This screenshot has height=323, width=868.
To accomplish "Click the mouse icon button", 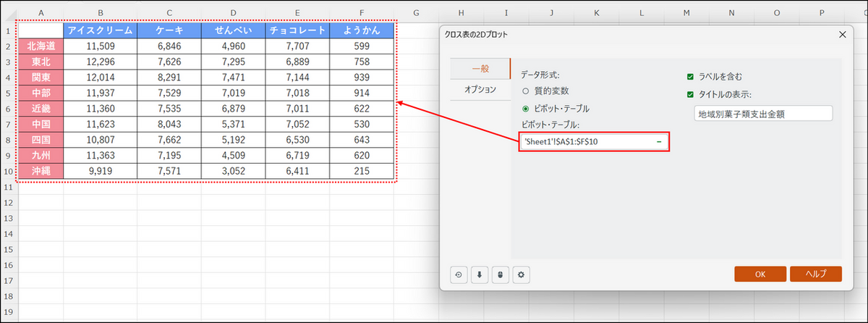I will (x=499, y=274).
